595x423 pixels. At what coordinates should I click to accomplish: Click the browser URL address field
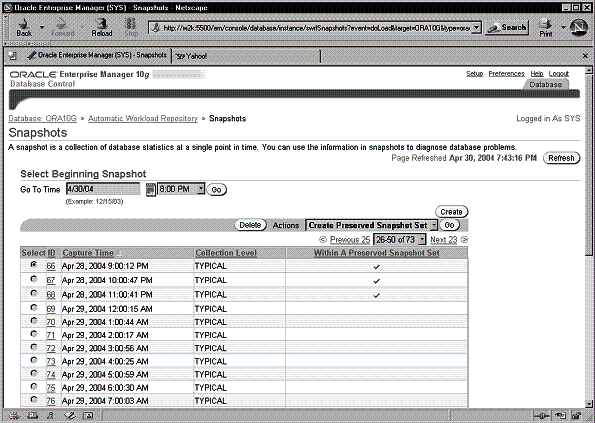316,28
